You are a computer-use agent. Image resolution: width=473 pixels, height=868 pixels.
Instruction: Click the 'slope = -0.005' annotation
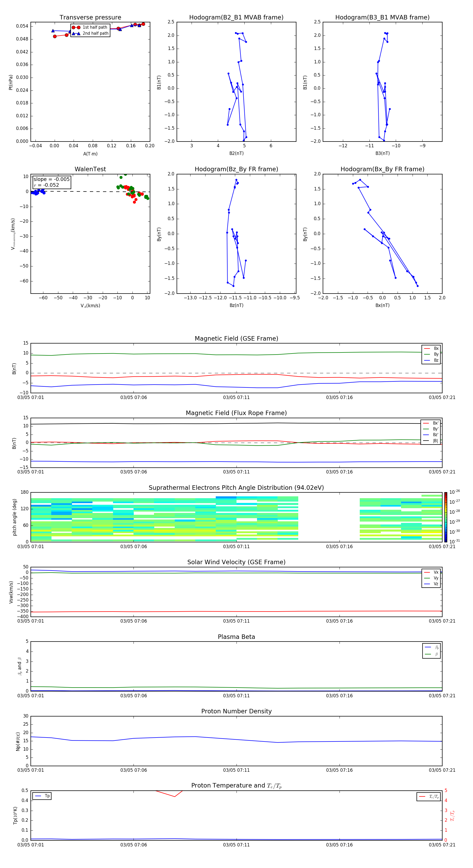[52, 179]
